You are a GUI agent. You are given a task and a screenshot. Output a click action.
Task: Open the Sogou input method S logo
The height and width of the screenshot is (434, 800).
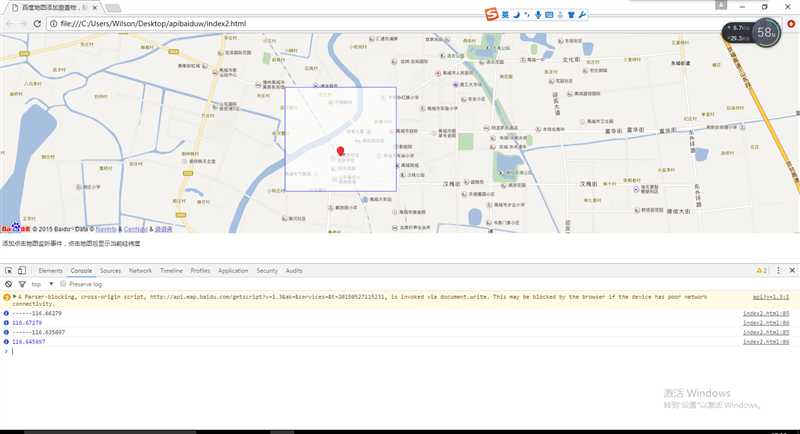pyautogui.click(x=491, y=14)
